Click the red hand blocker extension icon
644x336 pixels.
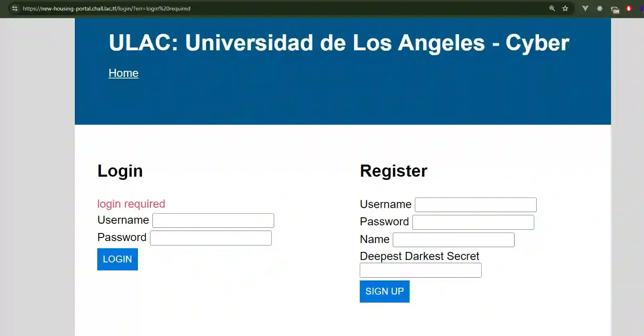coord(628,8)
